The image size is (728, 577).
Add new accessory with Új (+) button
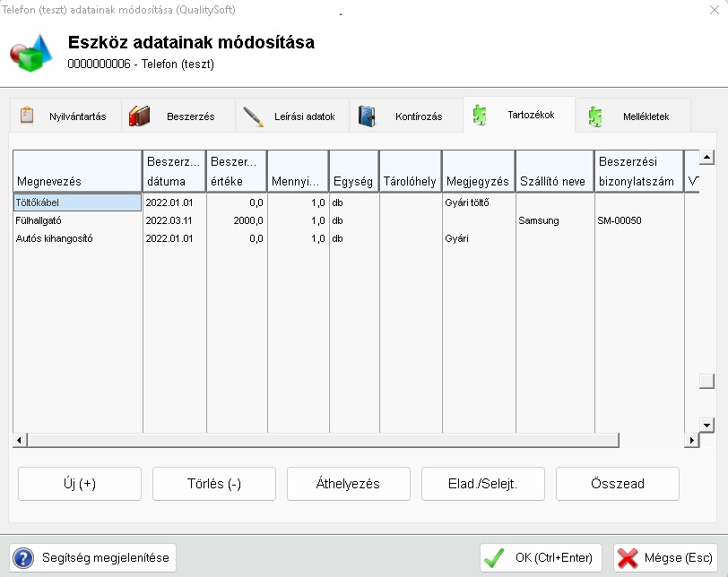pos(80,484)
